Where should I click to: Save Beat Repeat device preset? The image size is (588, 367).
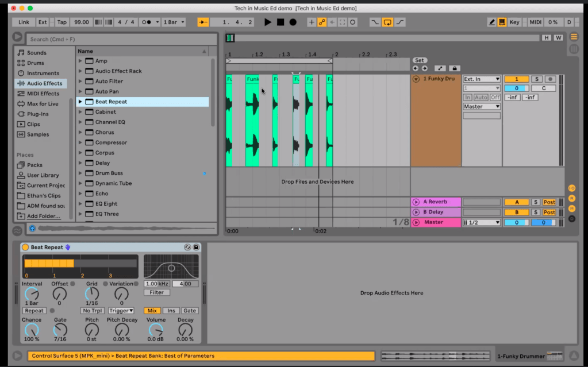click(196, 248)
